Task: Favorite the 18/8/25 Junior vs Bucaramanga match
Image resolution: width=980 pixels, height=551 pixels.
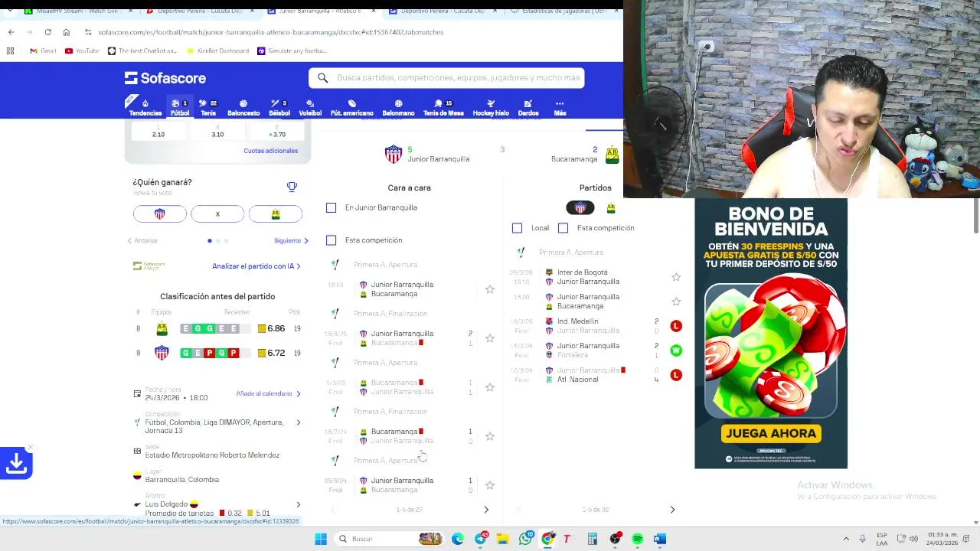Action: pos(490,338)
